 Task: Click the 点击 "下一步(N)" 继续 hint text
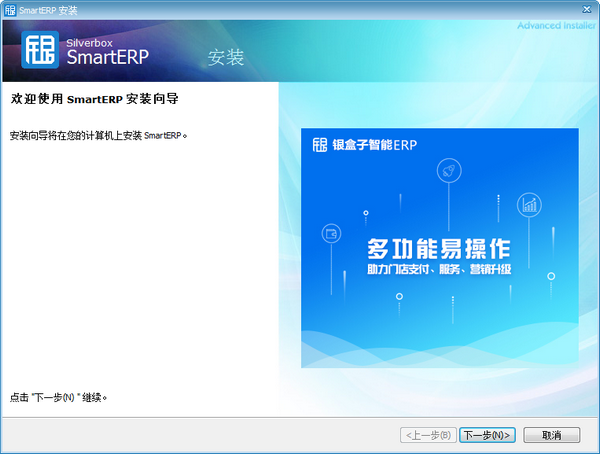[x=58, y=398]
